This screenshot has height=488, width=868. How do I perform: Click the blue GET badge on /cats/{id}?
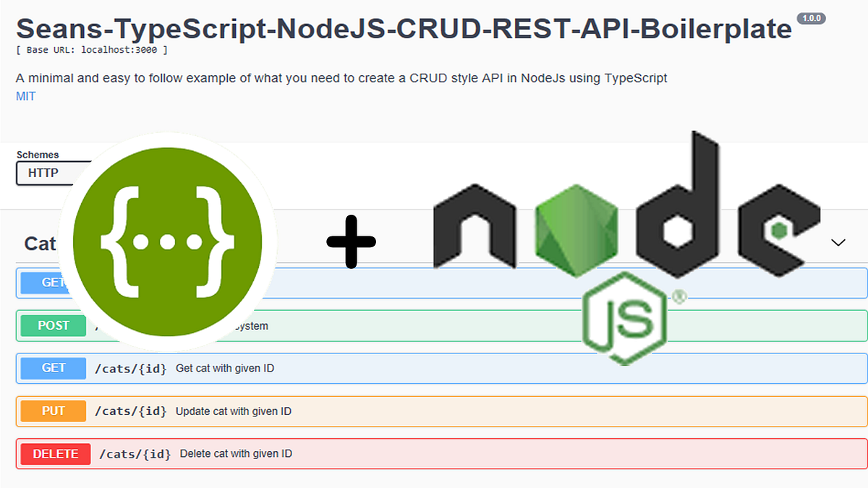52,368
